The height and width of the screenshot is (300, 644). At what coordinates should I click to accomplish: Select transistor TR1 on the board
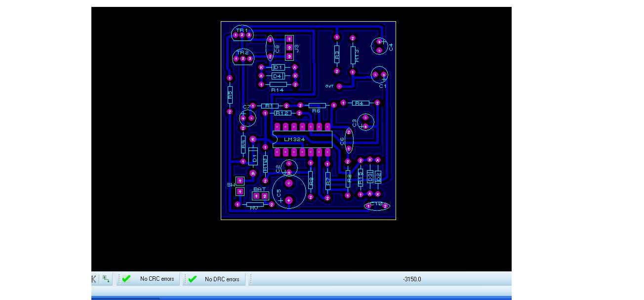pos(242,34)
